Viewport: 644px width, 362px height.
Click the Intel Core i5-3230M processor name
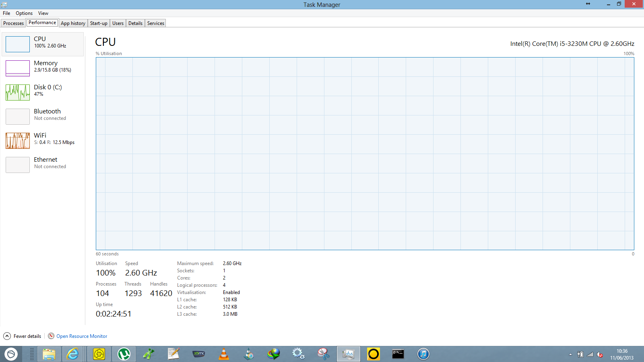point(572,43)
